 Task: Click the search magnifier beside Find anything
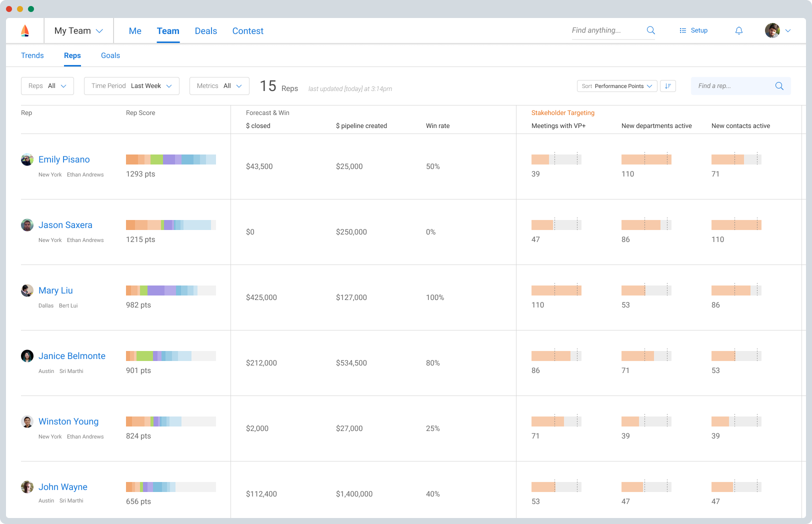point(650,30)
